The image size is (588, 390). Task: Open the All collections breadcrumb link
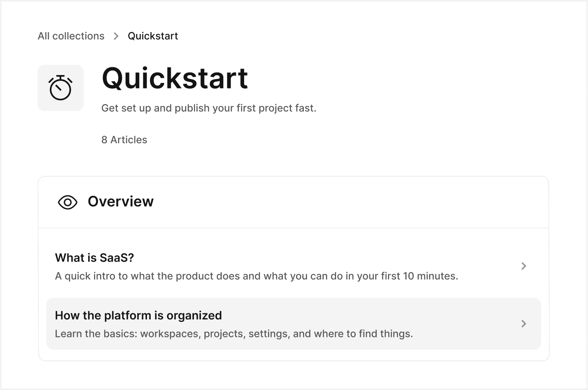pyautogui.click(x=71, y=36)
